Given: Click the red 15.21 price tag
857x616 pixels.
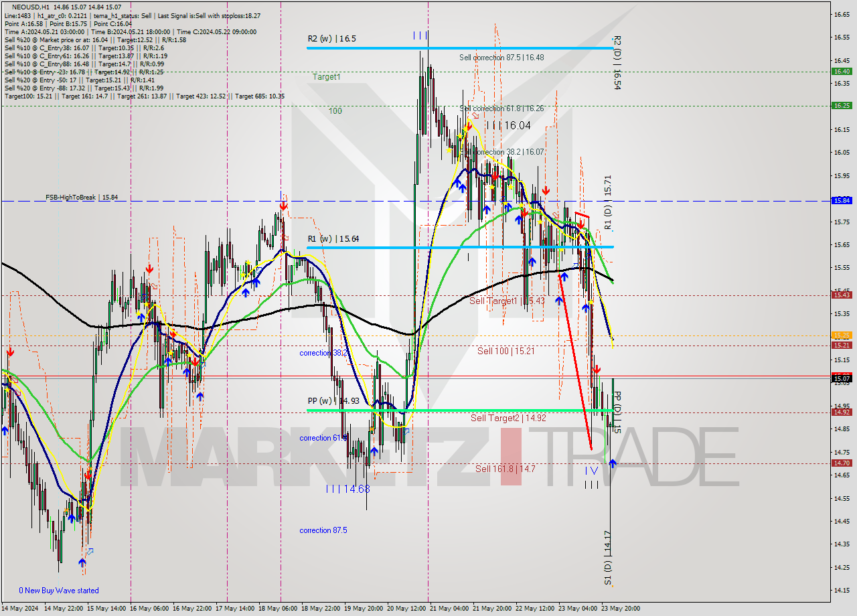Looking at the screenshot, I should (x=842, y=345).
